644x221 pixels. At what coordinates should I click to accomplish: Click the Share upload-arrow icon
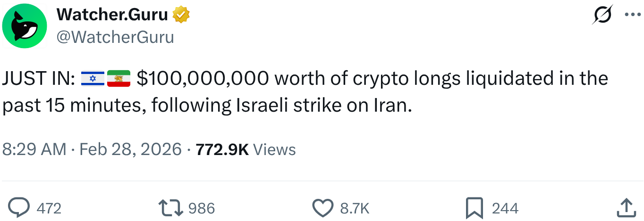(x=626, y=207)
